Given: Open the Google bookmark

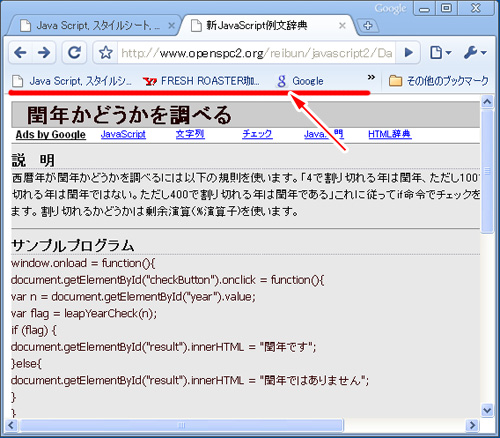Looking at the screenshot, I should point(300,81).
